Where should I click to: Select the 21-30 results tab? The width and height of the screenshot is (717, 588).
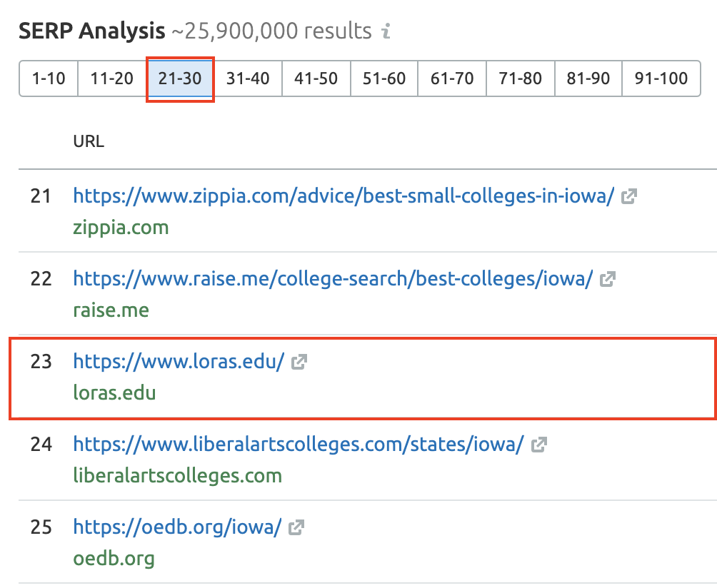coord(180,78)
